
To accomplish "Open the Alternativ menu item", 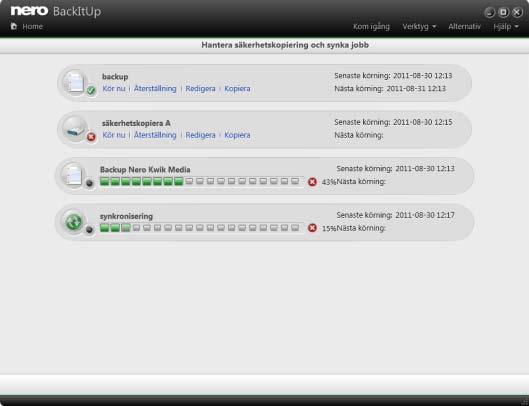I will coord(464,26).
